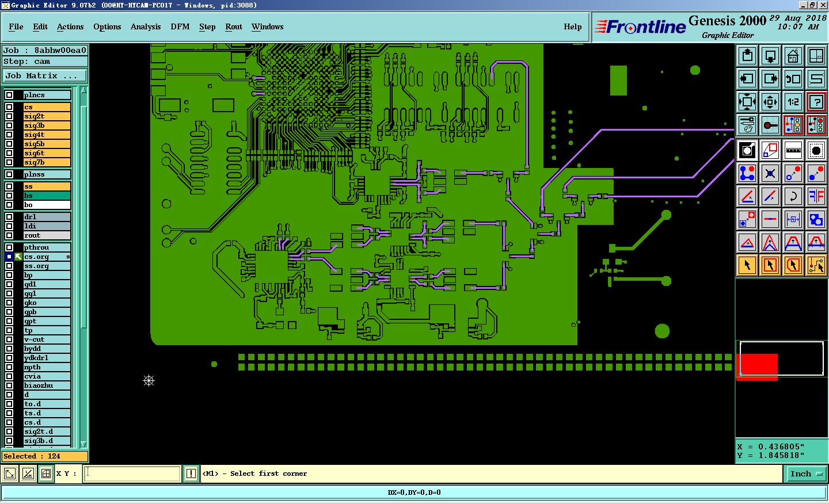The image size is (829, 504).
Task: Click the blue traffic light layers icon
Action: coord(793,125)
